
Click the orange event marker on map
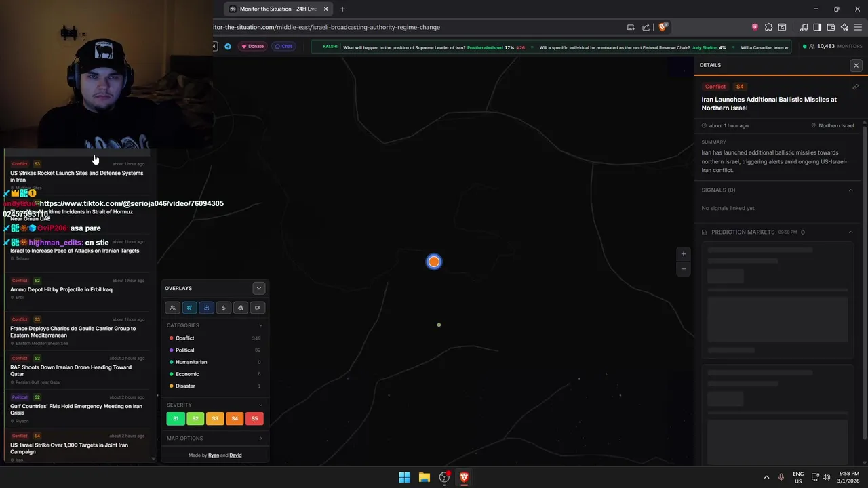(x=434, y=262)
